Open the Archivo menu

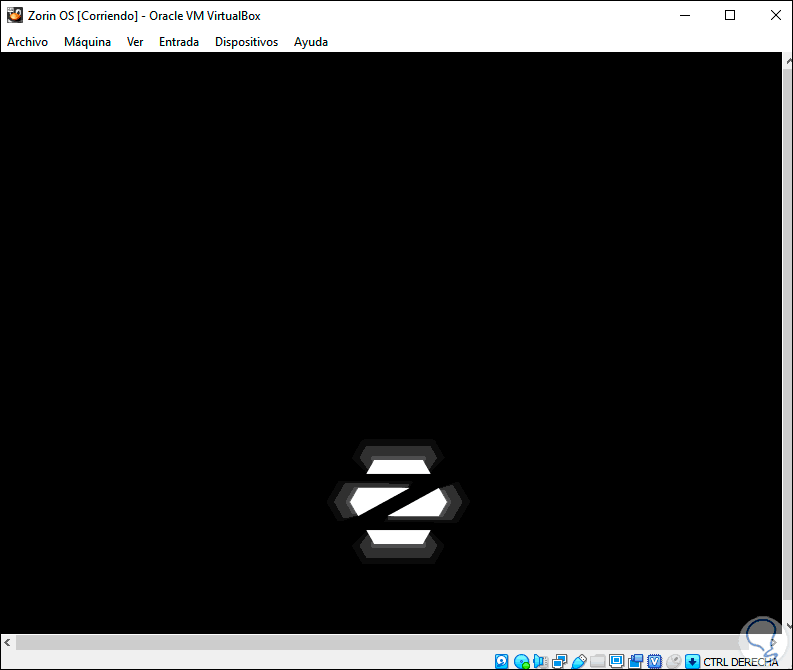pyautogui.click(x=27, y=42)
